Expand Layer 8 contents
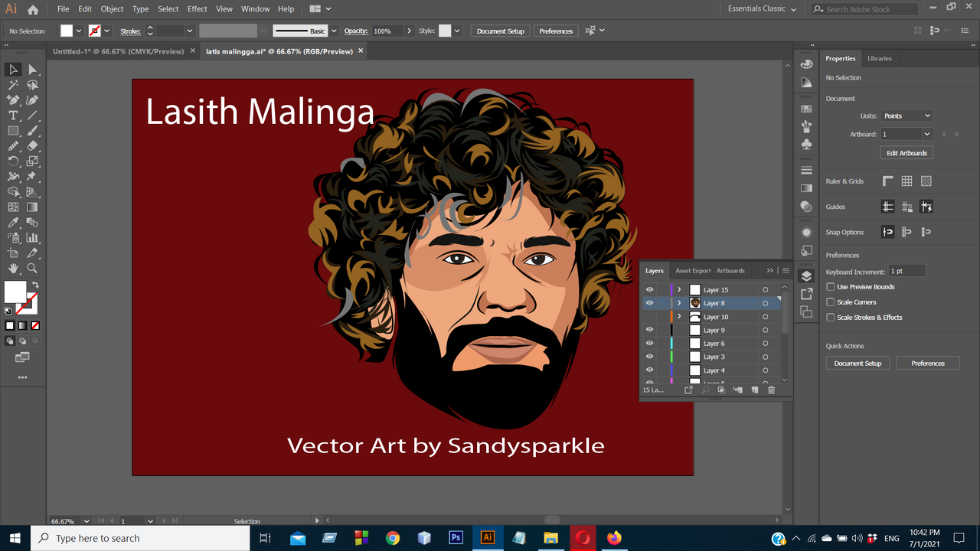The image size is (980, 551). click(x=679, y=303)
